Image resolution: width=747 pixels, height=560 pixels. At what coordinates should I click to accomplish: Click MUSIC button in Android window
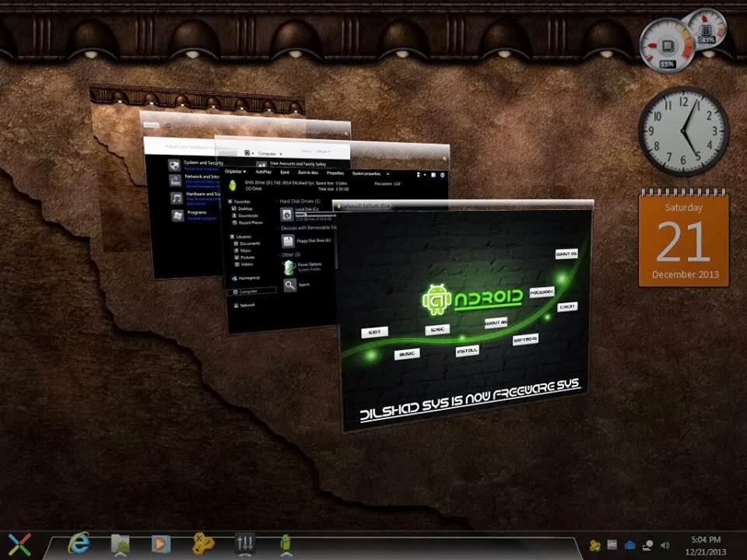coord(407,354)
